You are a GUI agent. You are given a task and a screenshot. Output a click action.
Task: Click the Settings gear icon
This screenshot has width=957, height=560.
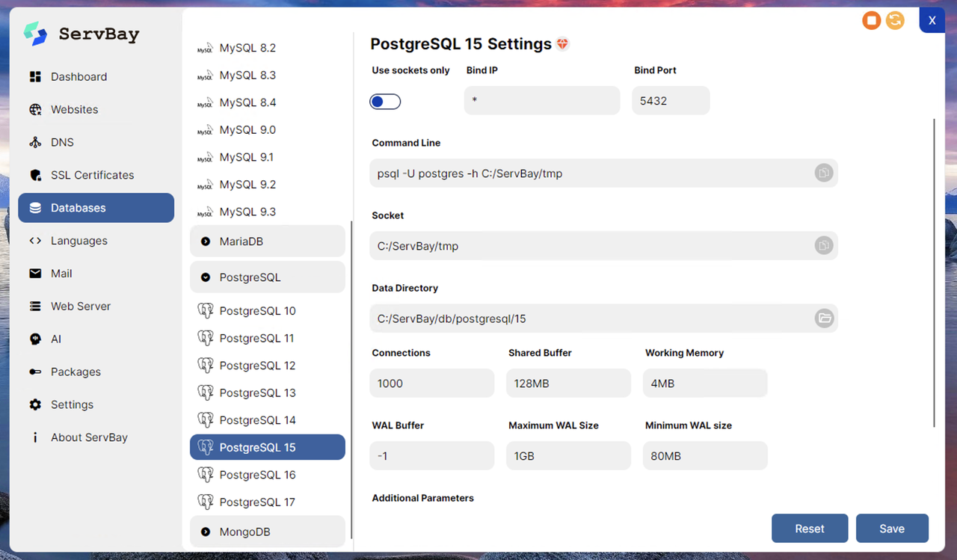(35, 404)
